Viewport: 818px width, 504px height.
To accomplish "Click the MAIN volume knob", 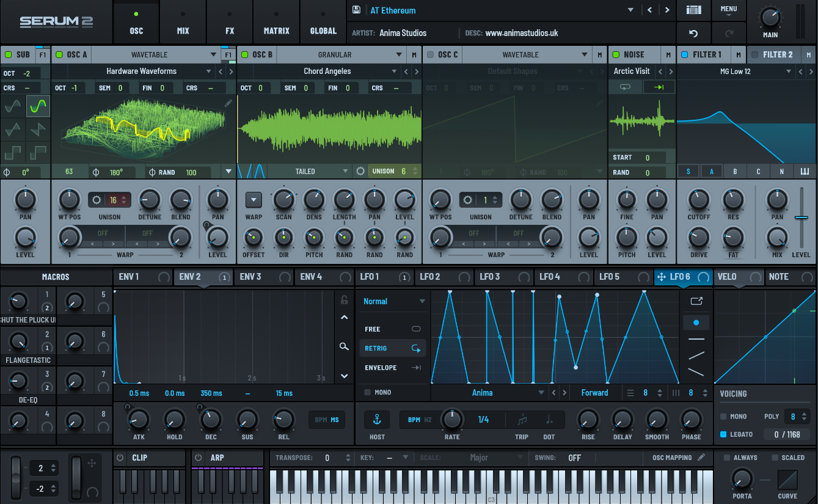I will [770, 18].
